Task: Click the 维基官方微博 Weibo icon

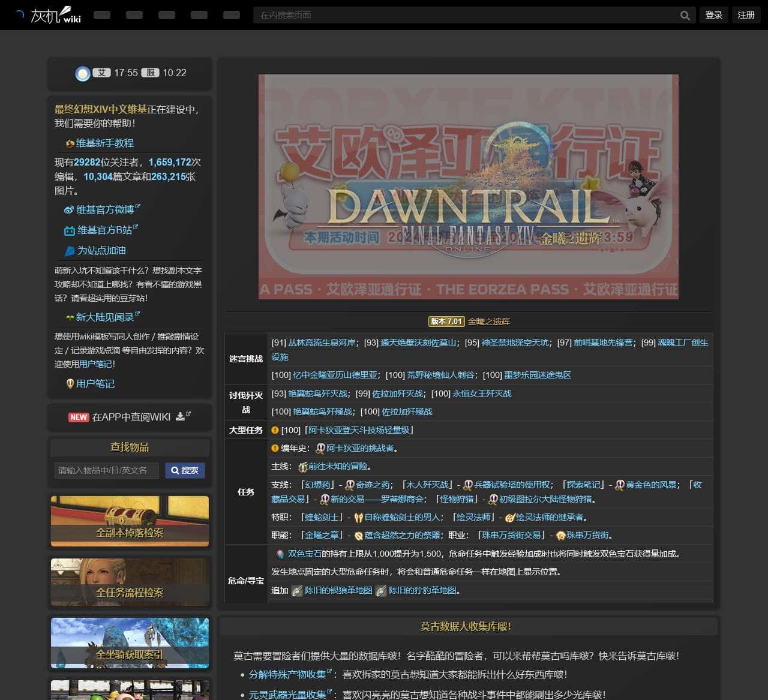Action: point(69,210)
